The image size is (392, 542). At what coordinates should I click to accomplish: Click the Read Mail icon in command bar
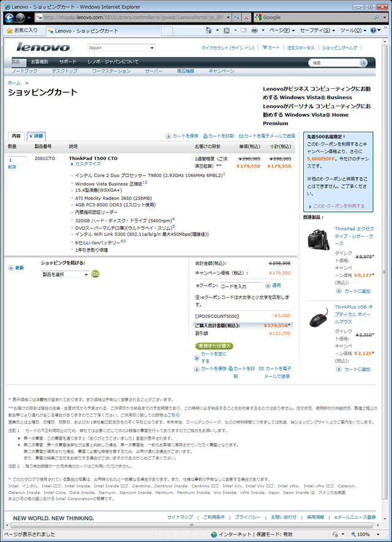tap(243, 31)
